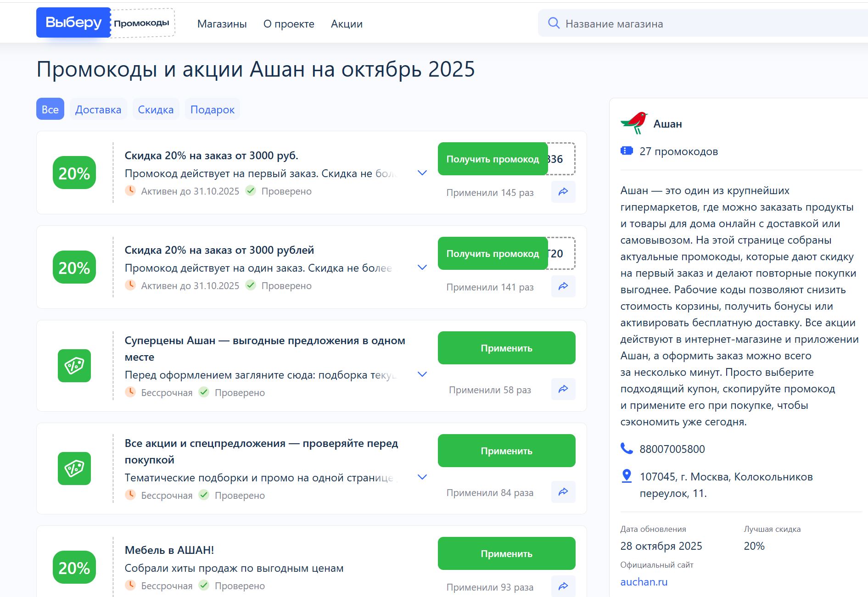Click Получить промокод on the first coupon
Image resolution: width=868 pixels, height=597 pixels.
493,159
